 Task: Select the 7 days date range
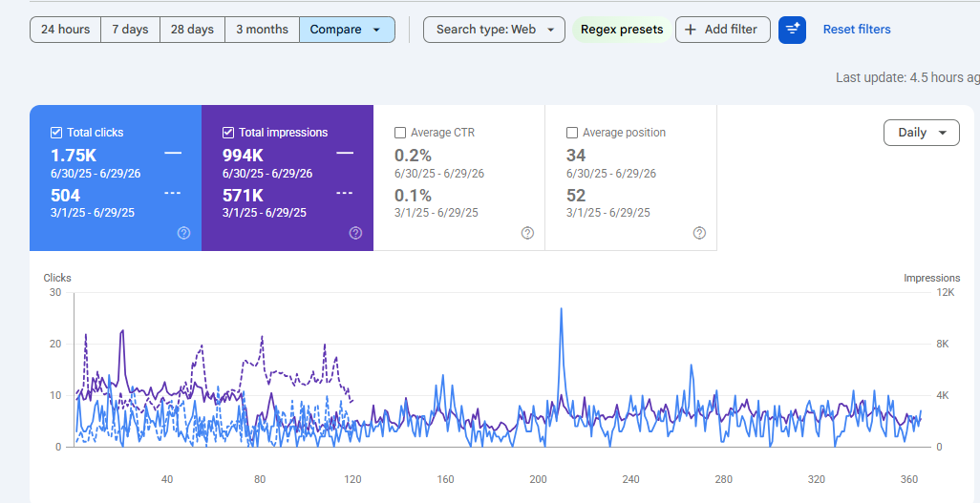tap(130, 30)
